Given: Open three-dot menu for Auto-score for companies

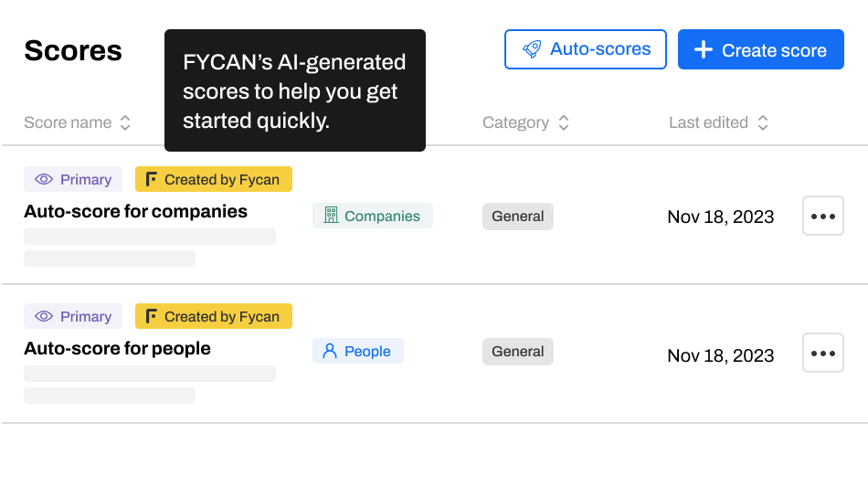Looking at the screenshot, I should coord(822,216).
